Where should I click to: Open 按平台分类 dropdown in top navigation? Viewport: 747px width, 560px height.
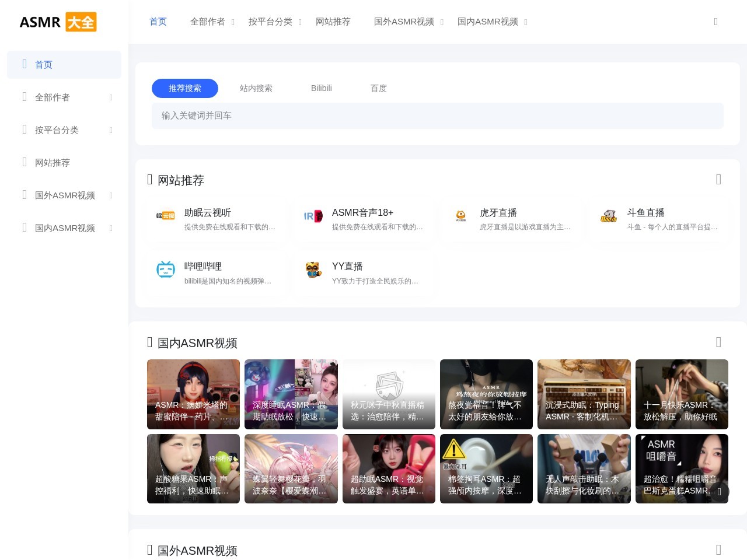tap(275, 22)
